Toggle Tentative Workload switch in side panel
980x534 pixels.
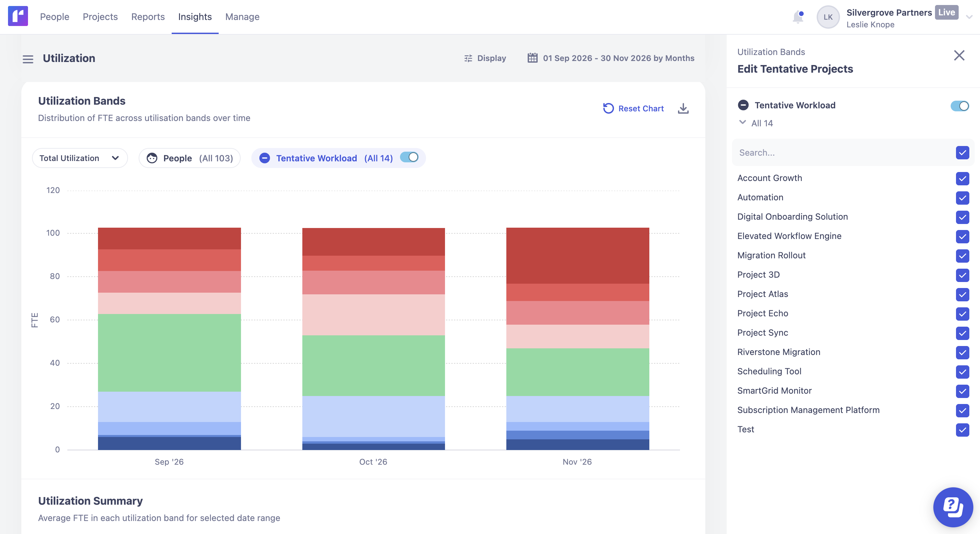959,106
